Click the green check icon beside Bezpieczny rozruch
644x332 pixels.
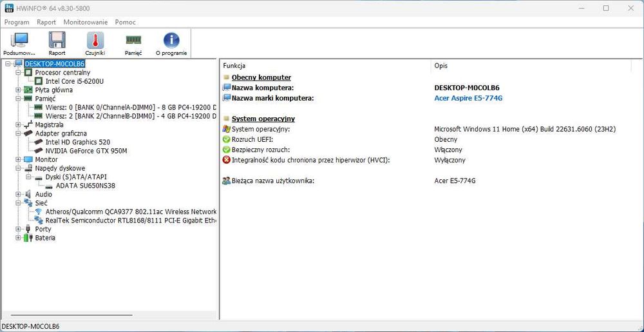(226, 150)
